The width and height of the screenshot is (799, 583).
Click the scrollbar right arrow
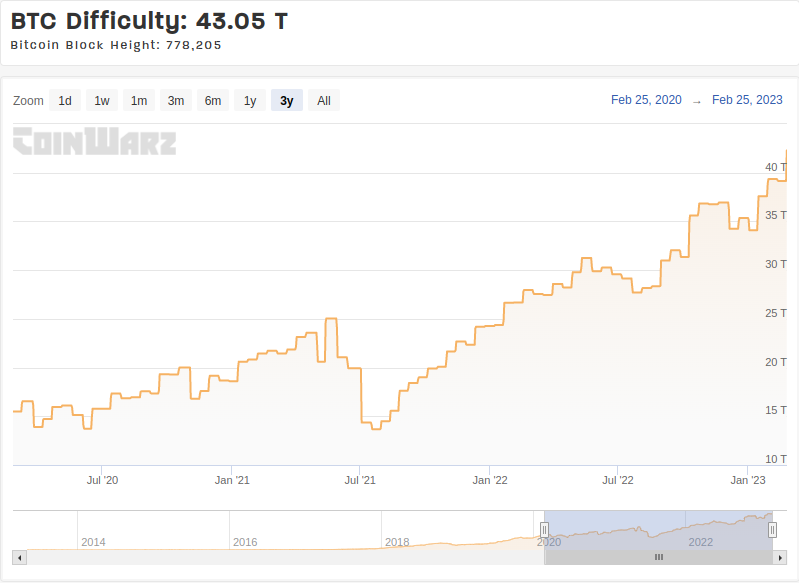tap(780, 558)
